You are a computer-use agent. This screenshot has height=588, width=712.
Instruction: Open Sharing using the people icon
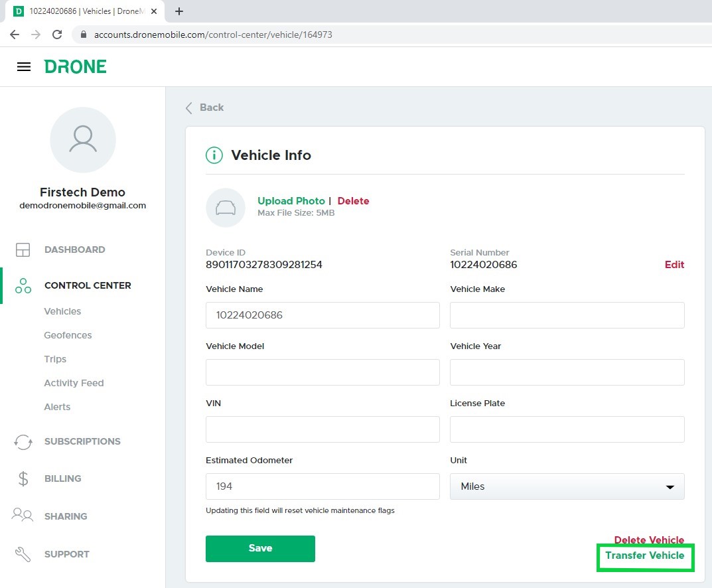tap(23, 516)
